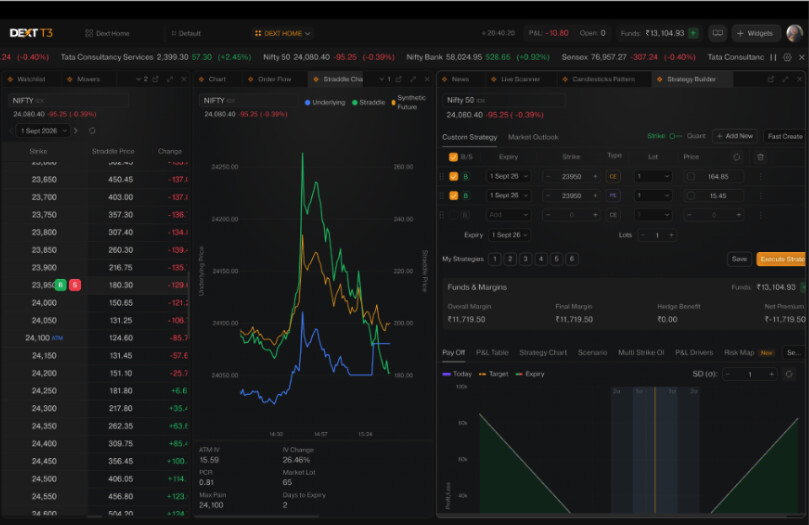
Task: Open lot dropdown of PE leg
Action: 653,196
